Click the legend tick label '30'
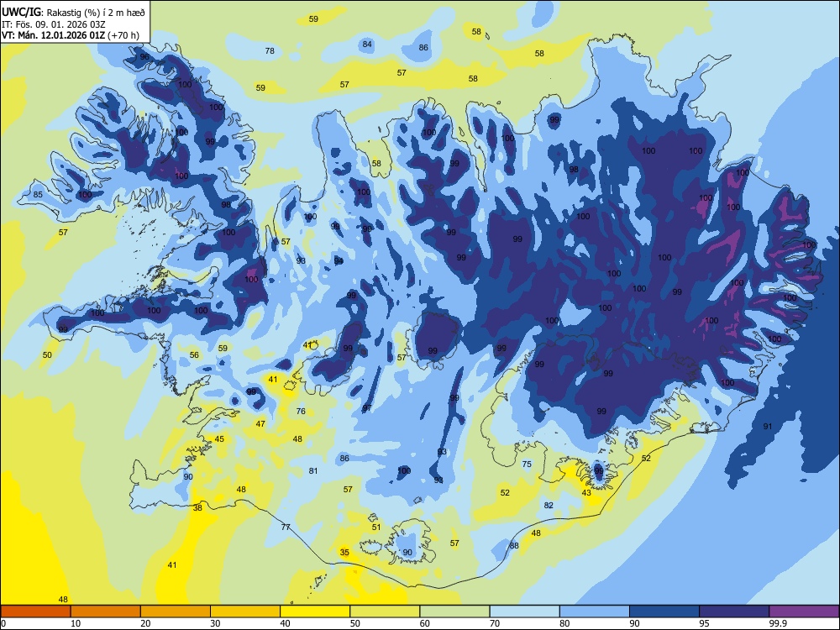Image resolution: width=840 pixels, height=630 pixels. [215, 623]
